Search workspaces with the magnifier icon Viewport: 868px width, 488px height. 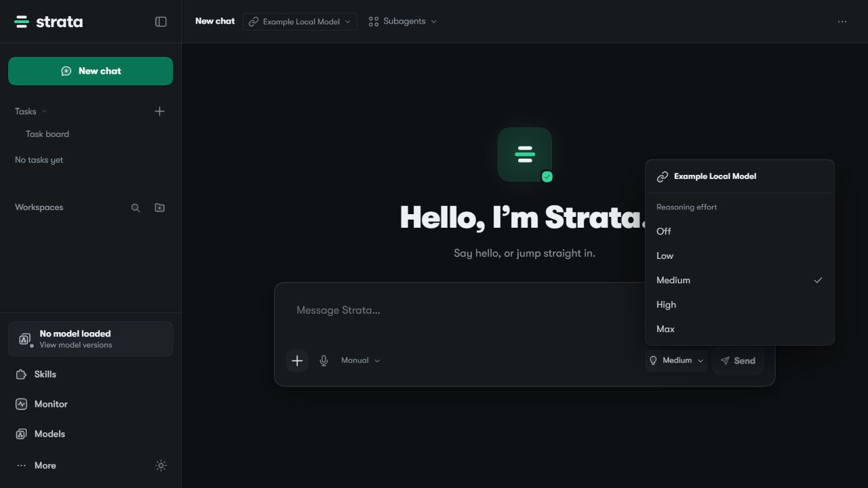[136, 207]
